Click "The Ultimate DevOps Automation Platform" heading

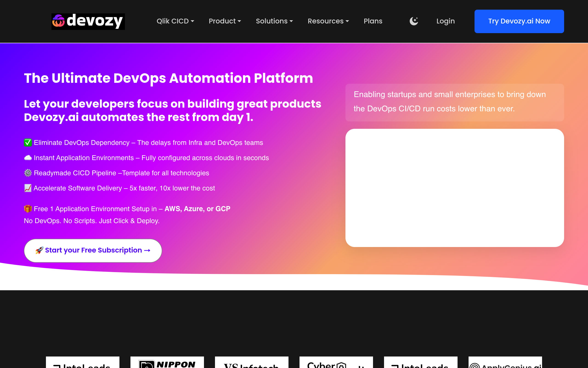pos(168,78)
